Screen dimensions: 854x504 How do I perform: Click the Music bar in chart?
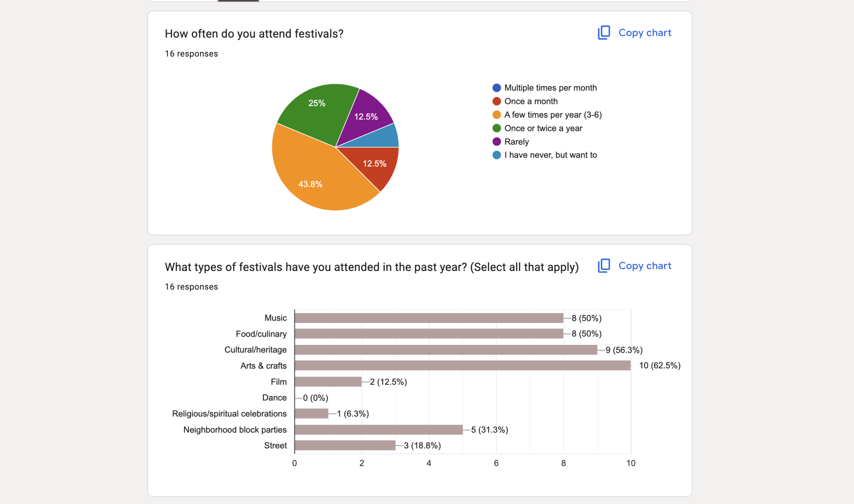(429, 318)
